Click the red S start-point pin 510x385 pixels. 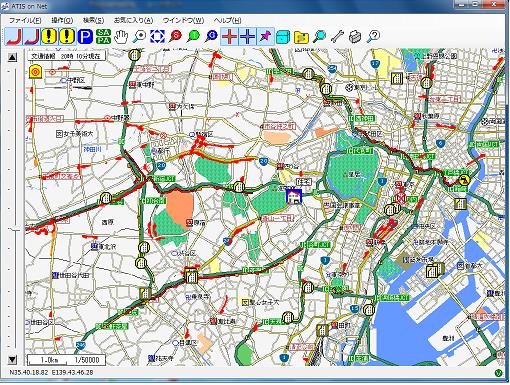[x=175, y=36]
